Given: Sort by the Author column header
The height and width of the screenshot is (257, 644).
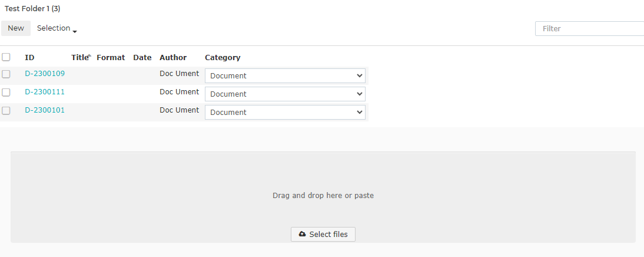Looking at the screenshot, I should point(173,58).
